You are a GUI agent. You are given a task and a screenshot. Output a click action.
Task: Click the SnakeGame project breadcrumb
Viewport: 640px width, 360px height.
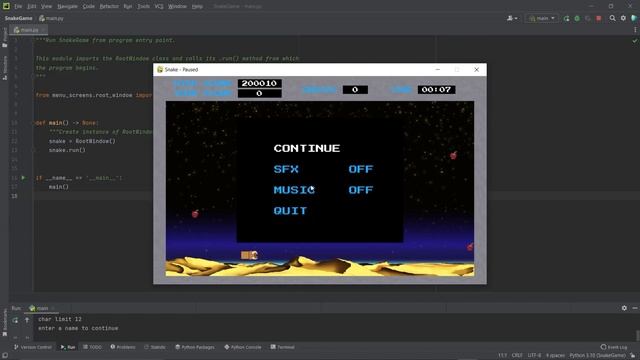(x=18, y=18)
